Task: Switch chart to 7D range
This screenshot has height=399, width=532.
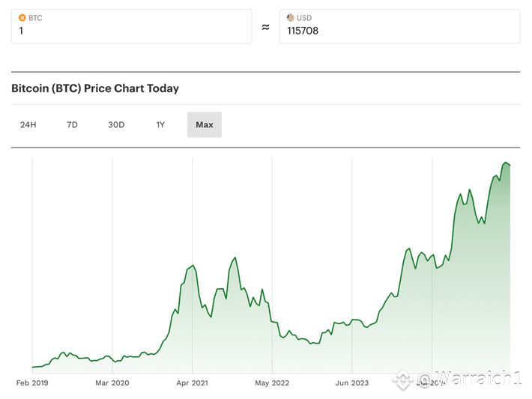Action: point(72,125)
